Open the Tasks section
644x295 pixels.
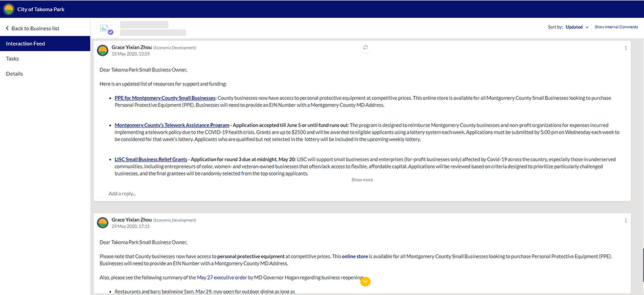pos(12,58)
